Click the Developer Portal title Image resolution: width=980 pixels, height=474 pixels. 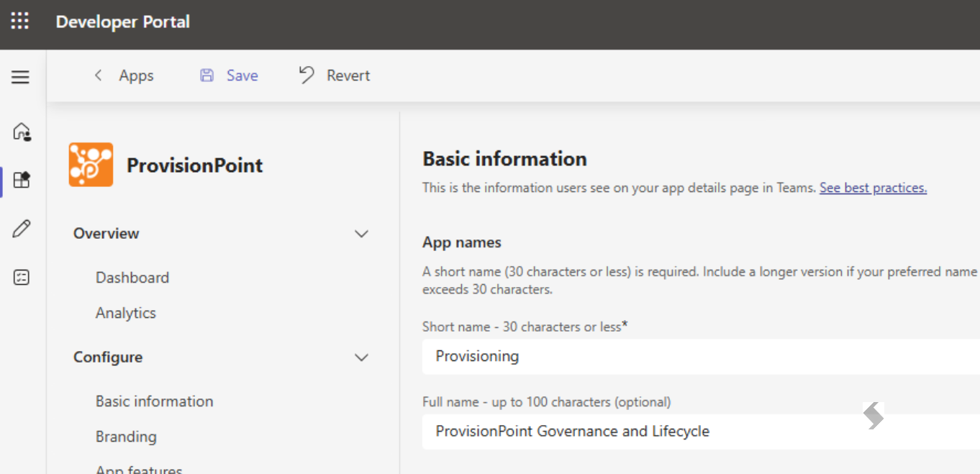(x=123, y=22)
